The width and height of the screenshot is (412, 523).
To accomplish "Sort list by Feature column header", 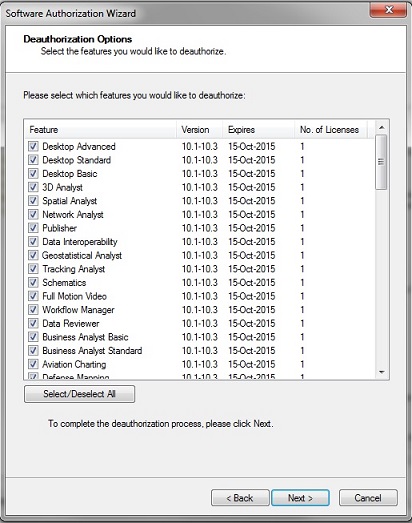I will (100, 130).
